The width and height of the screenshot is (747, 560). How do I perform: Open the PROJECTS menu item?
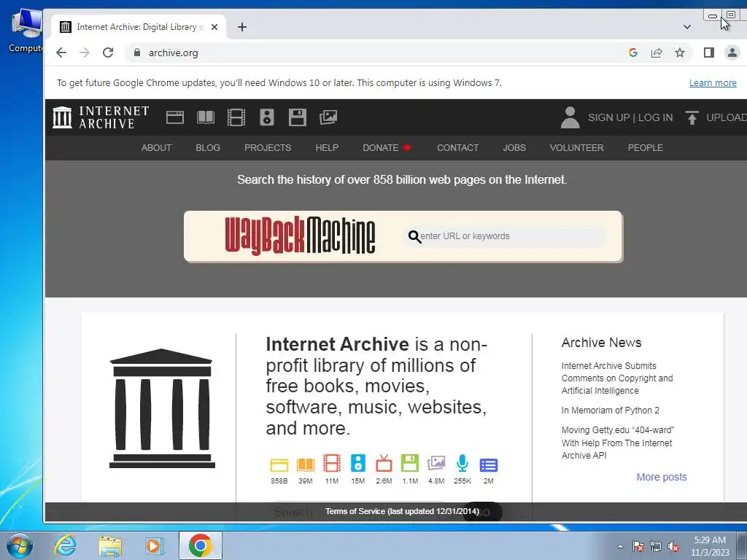coord(268,147)
